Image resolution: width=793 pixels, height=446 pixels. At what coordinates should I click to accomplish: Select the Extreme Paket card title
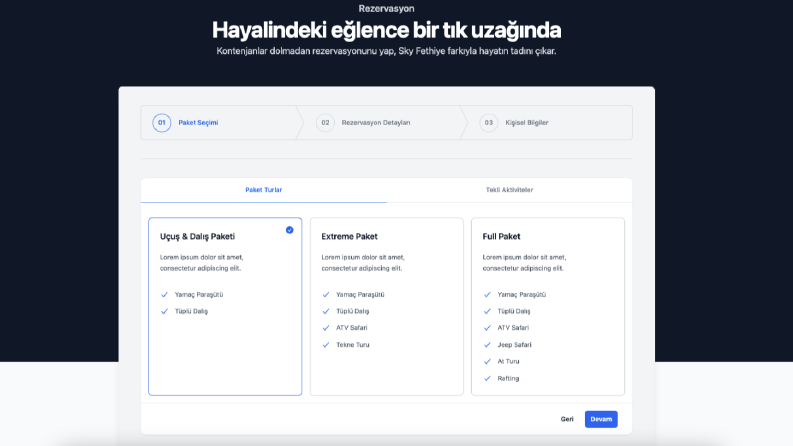click(349, 236)
